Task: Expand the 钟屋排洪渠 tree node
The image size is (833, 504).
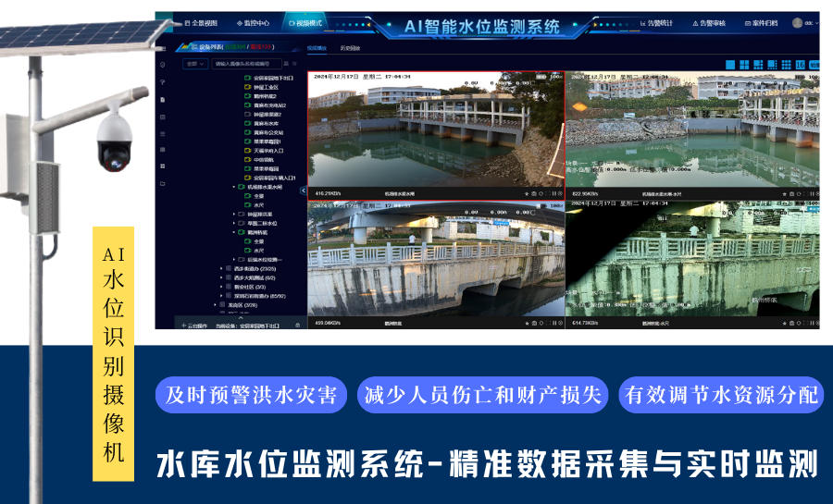Action: point(234,215)
